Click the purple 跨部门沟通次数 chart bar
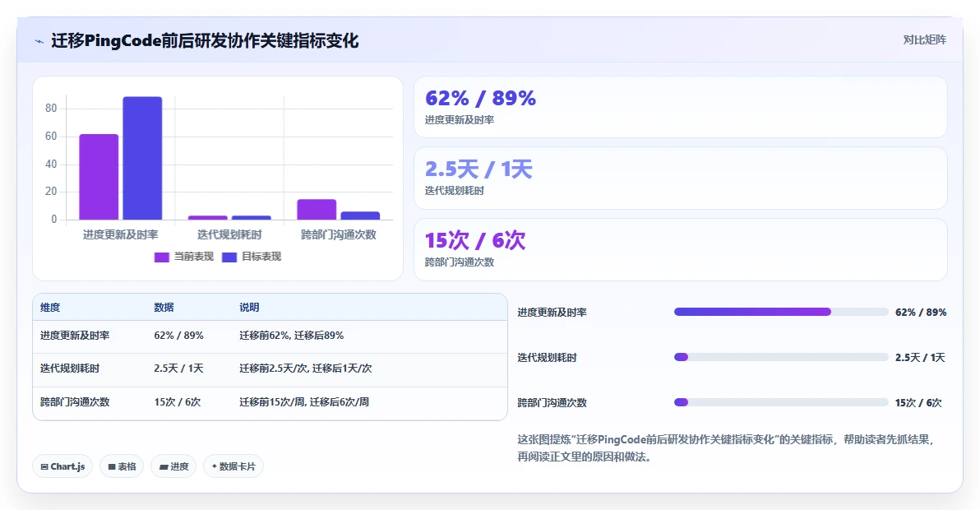This screenshot has width=980, height=510. [x=317, y=210]
